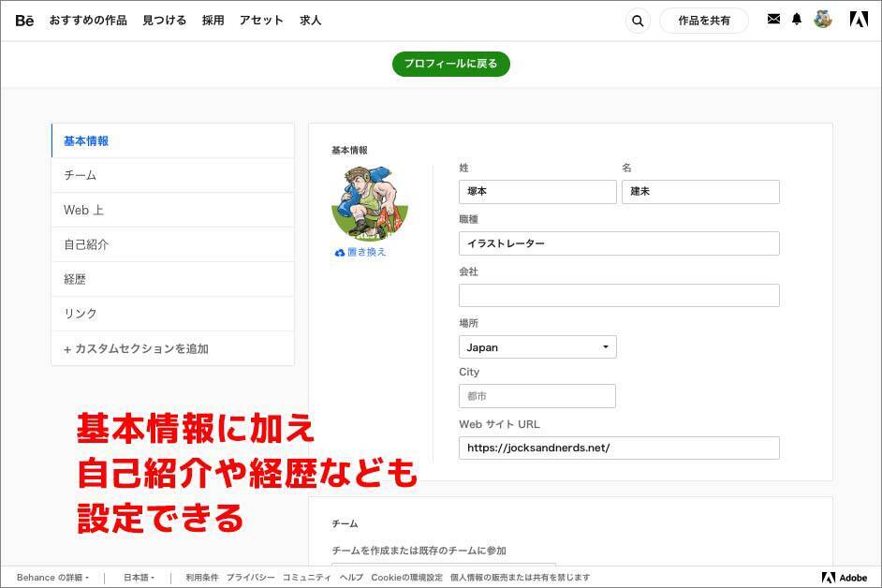The width and height of the screenshot is (882, 588).
Task: Open 見つける navigation item
Action: tap(164, 21)
